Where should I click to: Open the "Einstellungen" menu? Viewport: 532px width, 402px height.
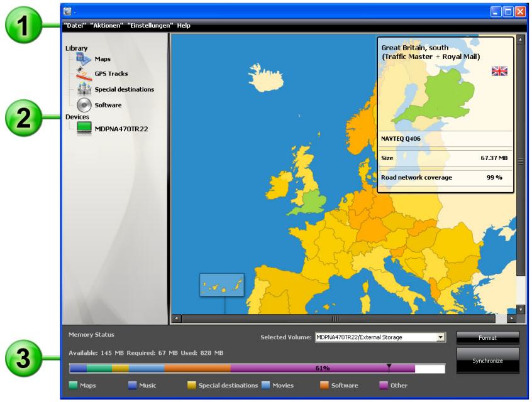point(150,25)
